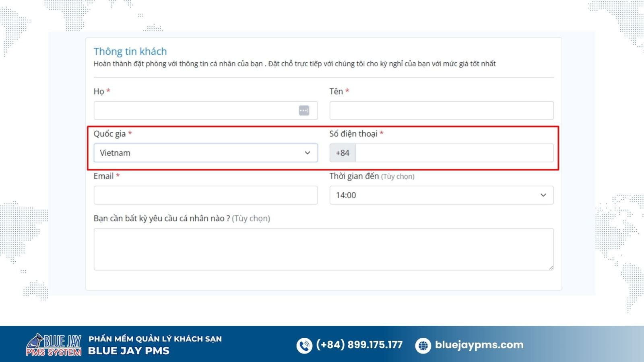Click the Blue Jay PMS System logo
Image resolution: width=644 pixels, height=362 pixels.
click(54, 345)
